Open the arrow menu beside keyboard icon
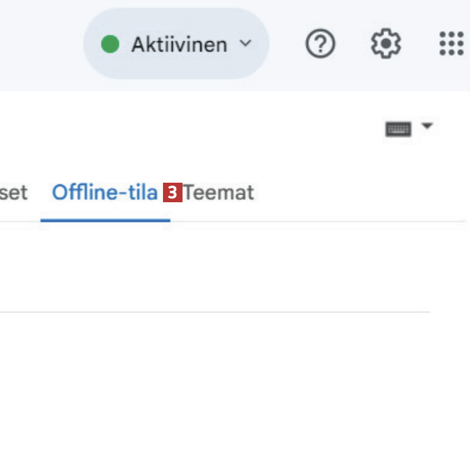Screen dimensions: 470x476 pos(427,126)
